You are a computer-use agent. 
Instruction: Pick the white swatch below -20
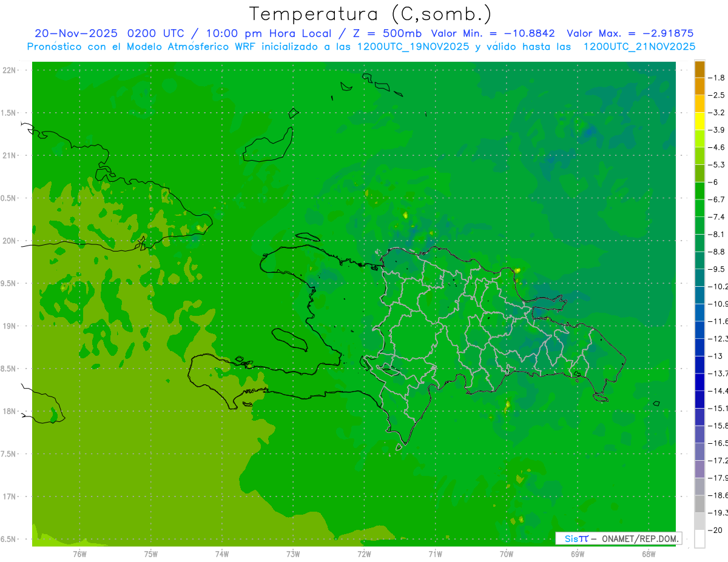[699, 538]
